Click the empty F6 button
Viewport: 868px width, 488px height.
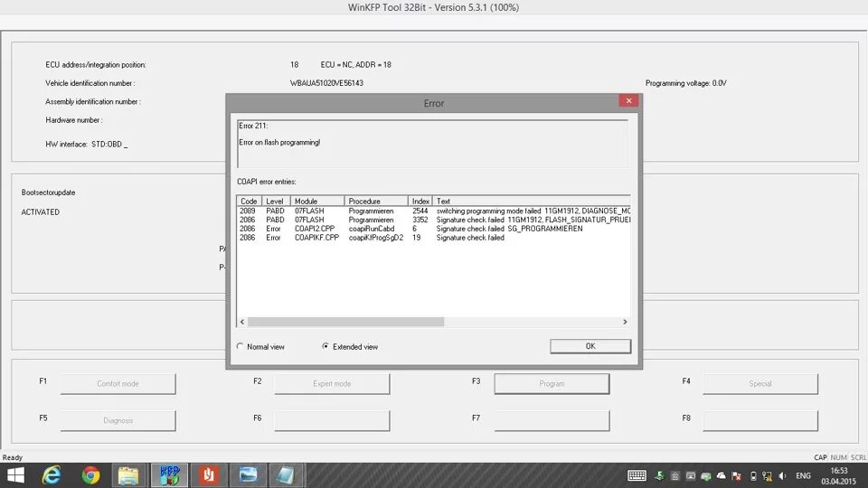[332, 420]
